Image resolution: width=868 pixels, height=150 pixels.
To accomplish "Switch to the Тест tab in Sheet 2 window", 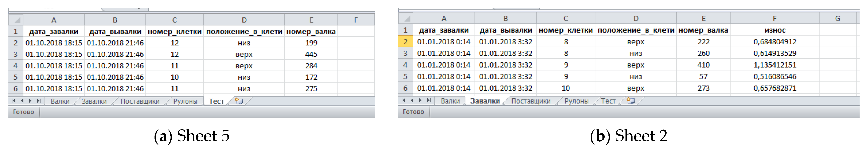I will coord(608,101).
